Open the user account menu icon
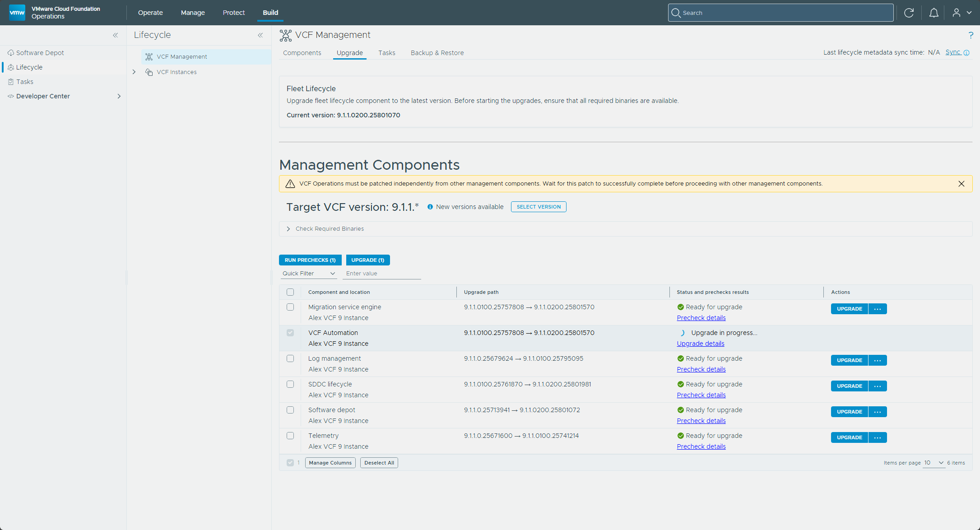 pos(956,13)
